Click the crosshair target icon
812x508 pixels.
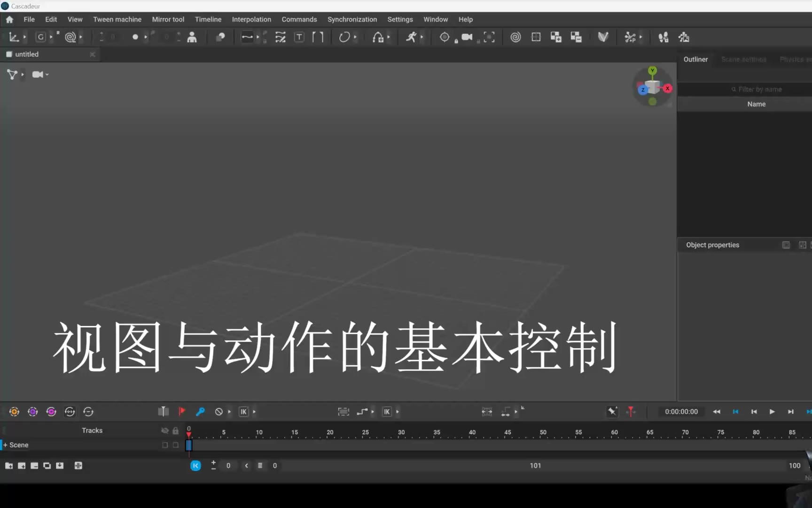pos(445,37)
